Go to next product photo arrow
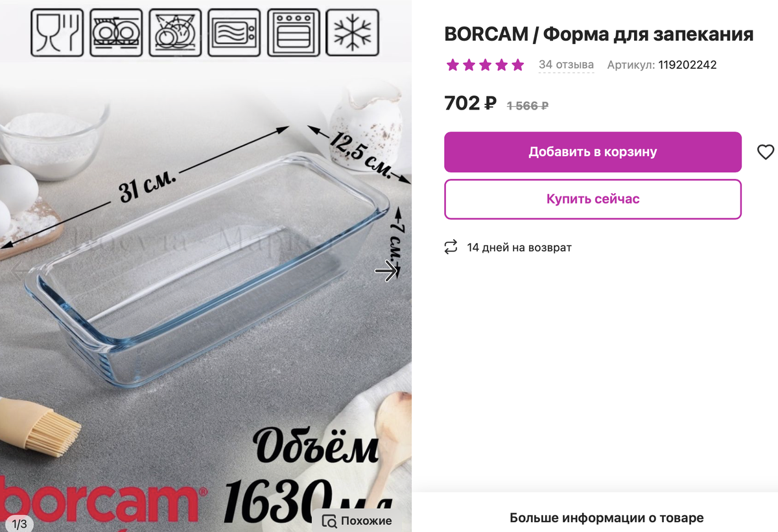 click(x=388, y=272)
